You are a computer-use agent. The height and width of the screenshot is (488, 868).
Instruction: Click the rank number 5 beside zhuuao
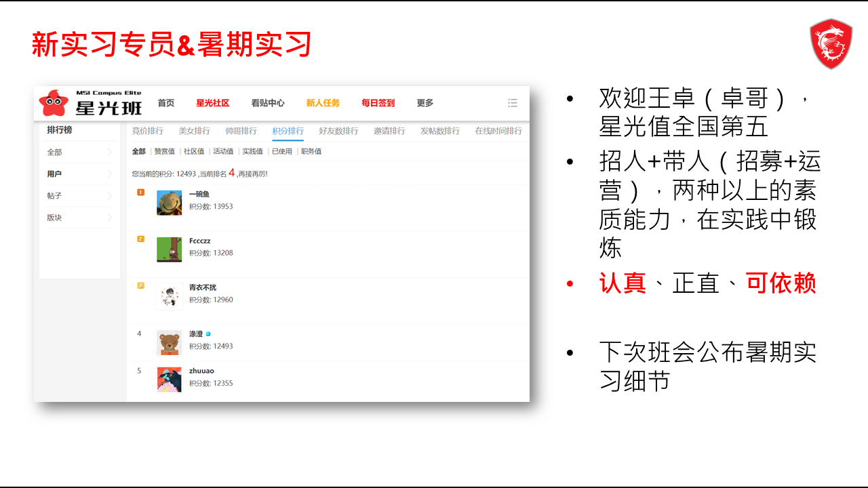pyautogui.click(x=139, y=371)
